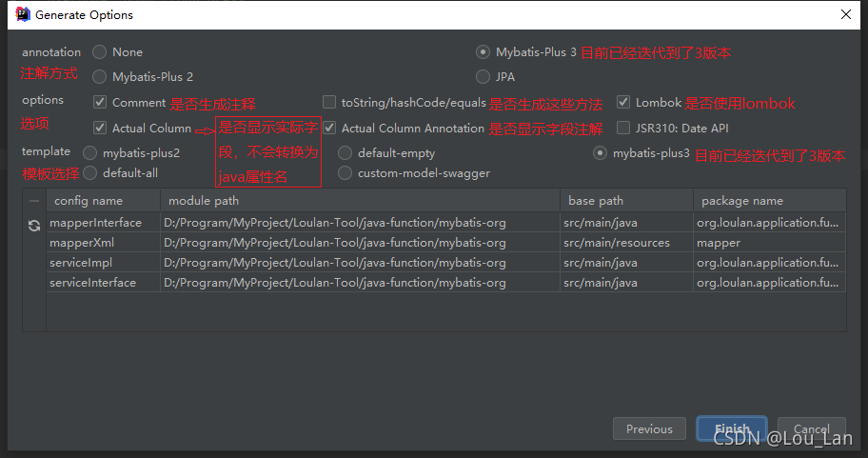This screenshot has height=458, width=868.
Task: Click the refresh icon beside the config table
Action: coord(34,225)
